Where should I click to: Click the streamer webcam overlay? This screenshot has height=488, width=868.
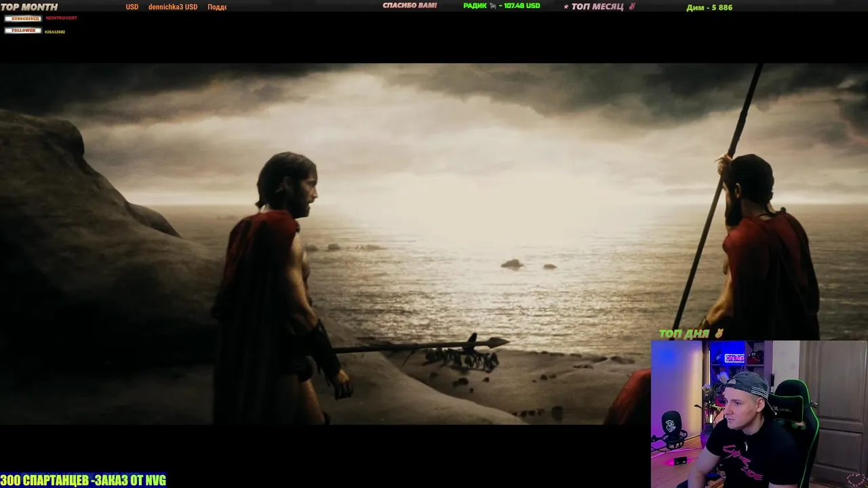point(759,414)
